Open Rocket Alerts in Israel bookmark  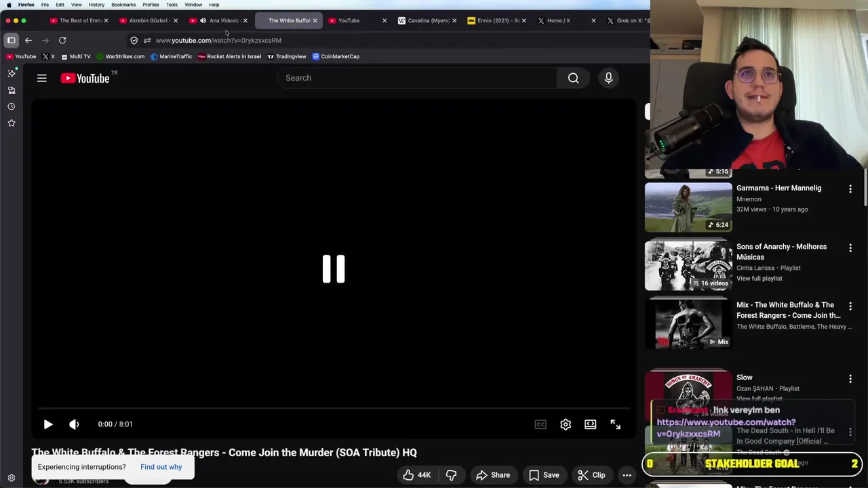click(229, 57)
